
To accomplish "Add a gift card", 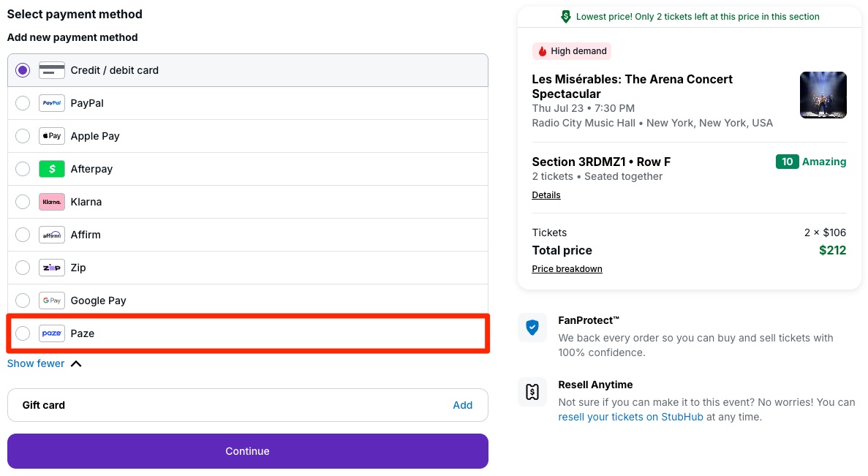I will click(x=462, y=405).
